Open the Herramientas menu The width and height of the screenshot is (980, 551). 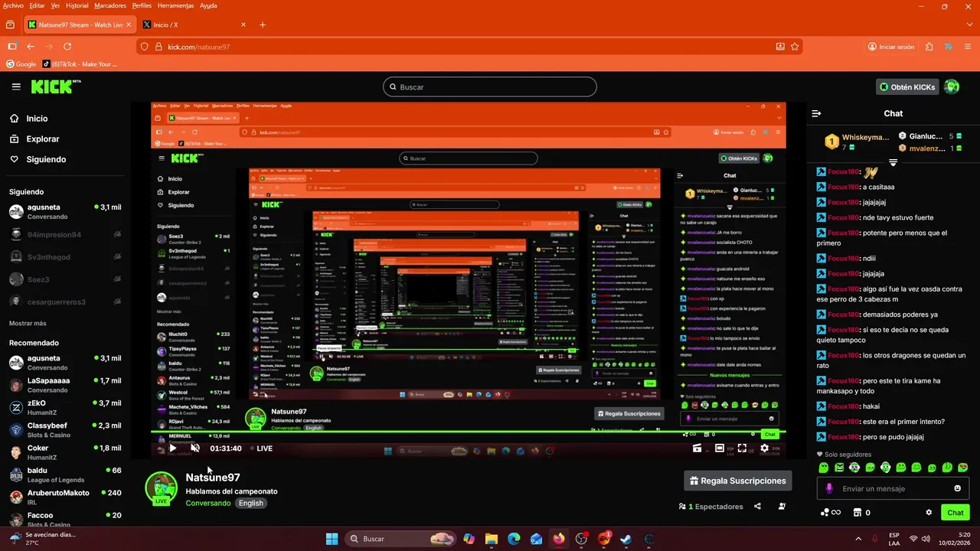pos(176,5)
